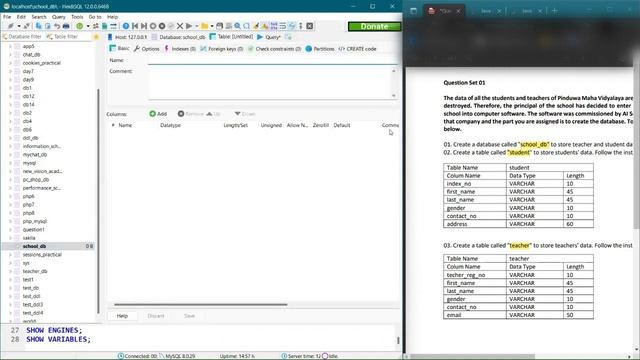Screen dimensions: 640x360
Task: Open the Search menu
Action: (x=39, y=17)
